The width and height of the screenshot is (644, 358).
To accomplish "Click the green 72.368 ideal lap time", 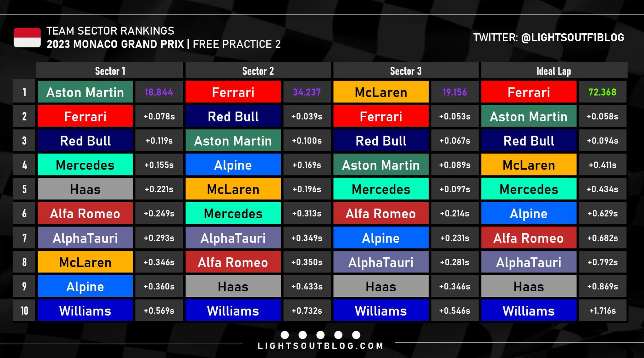I will click(602, 92).
